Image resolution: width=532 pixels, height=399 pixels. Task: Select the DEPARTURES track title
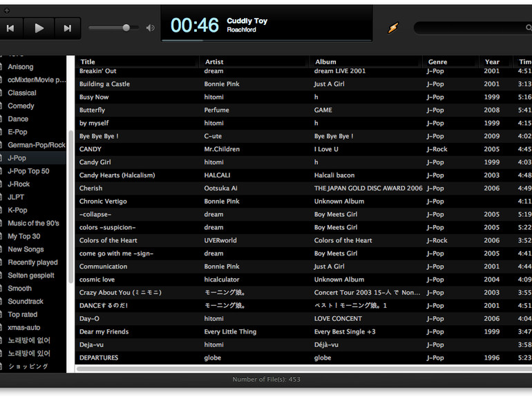click(99, 358)
